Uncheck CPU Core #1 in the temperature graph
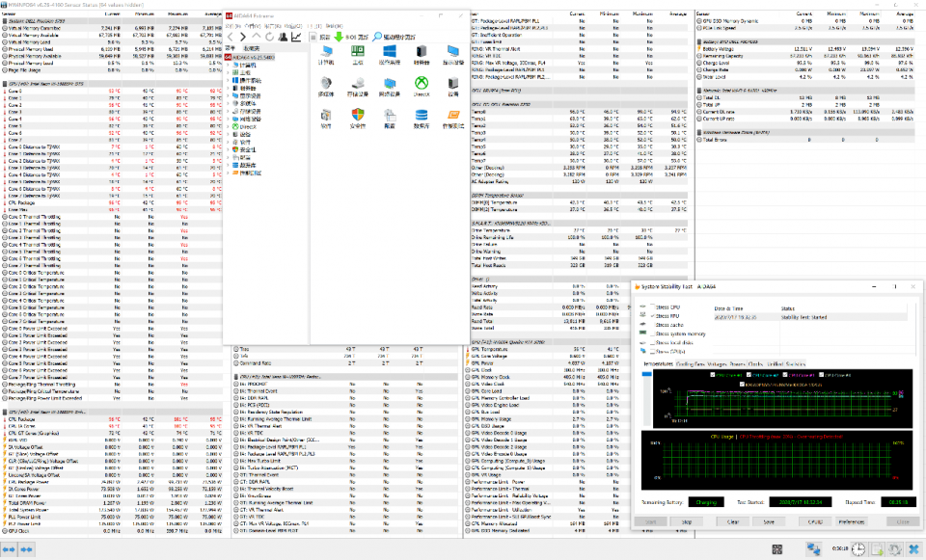Screen dimensions: 926x560 (712, 375)
